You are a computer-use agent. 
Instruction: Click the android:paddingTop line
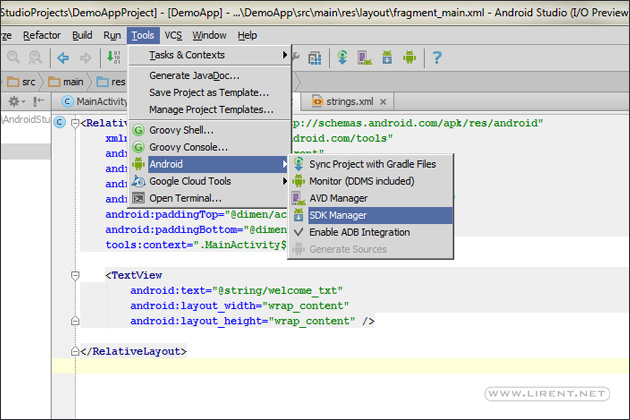point(196,215)
